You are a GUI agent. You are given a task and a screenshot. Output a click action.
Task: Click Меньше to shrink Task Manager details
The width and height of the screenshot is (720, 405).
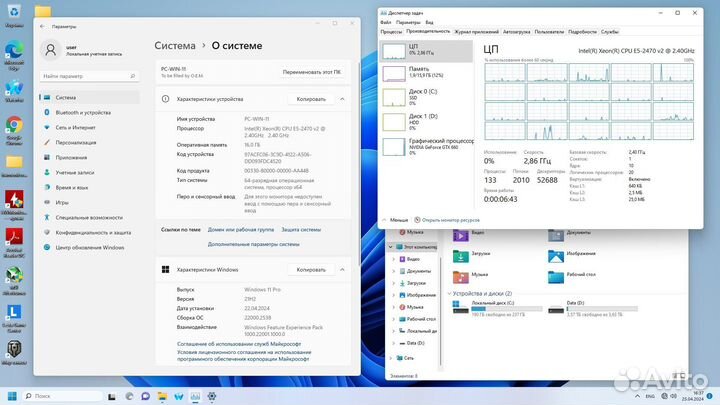[395, 220]
